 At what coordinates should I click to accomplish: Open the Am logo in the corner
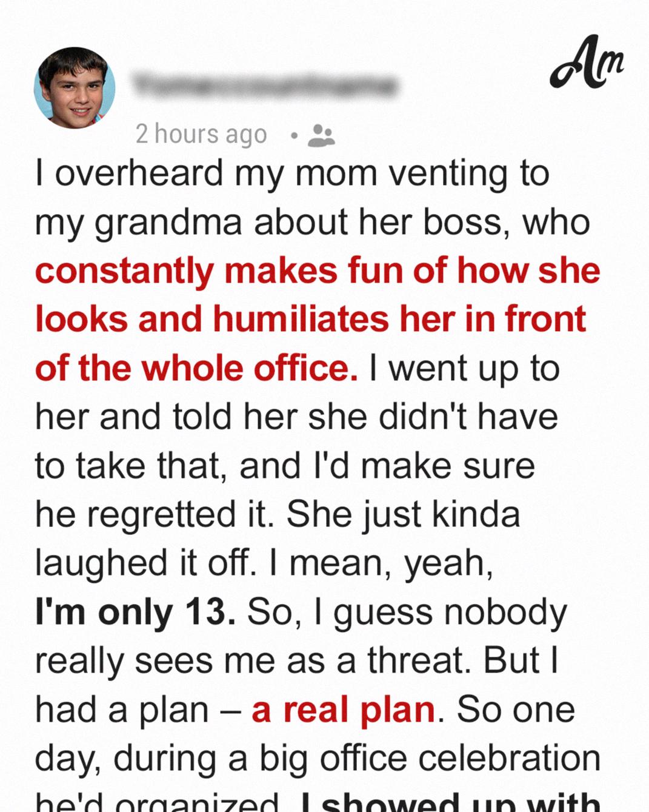point(587,62)
